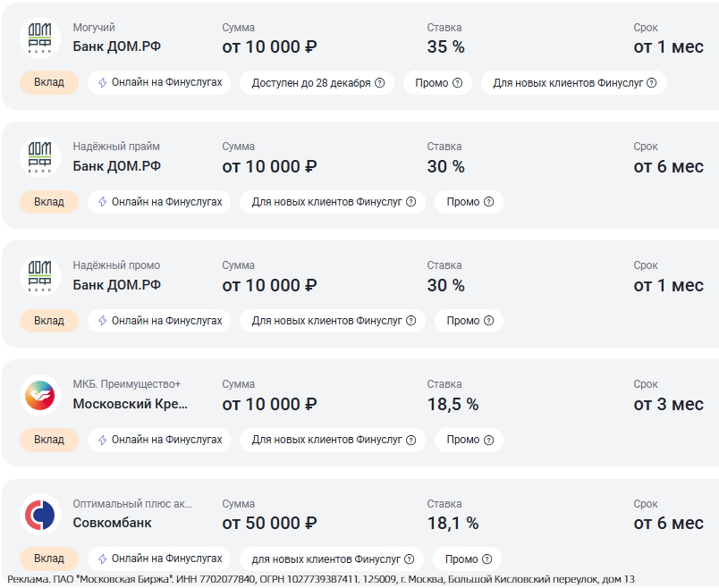Screen dimensions: 719x588
Task: Click info icon next to 'Доступен до 28 декабря'
Action: point(379,83)
